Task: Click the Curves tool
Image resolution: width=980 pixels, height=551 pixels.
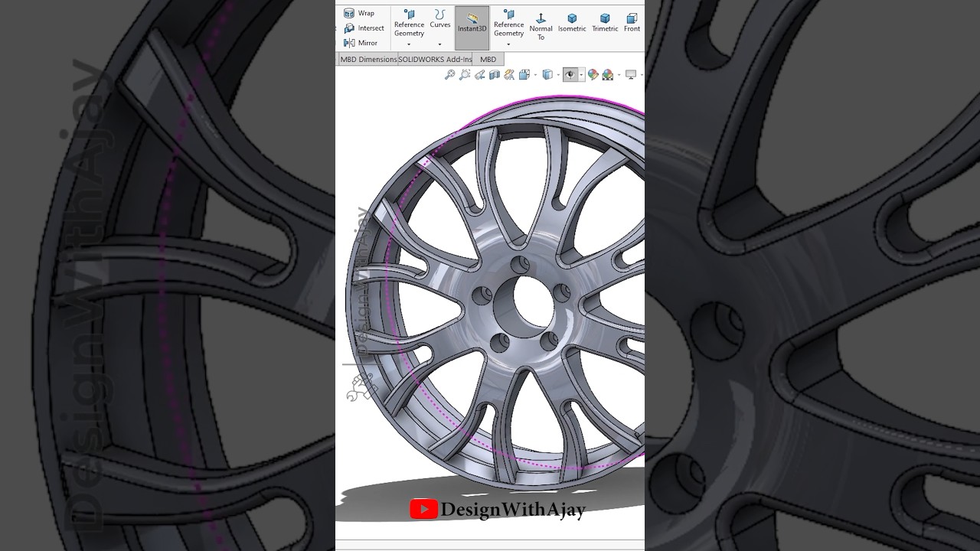Action: [440, 19]
